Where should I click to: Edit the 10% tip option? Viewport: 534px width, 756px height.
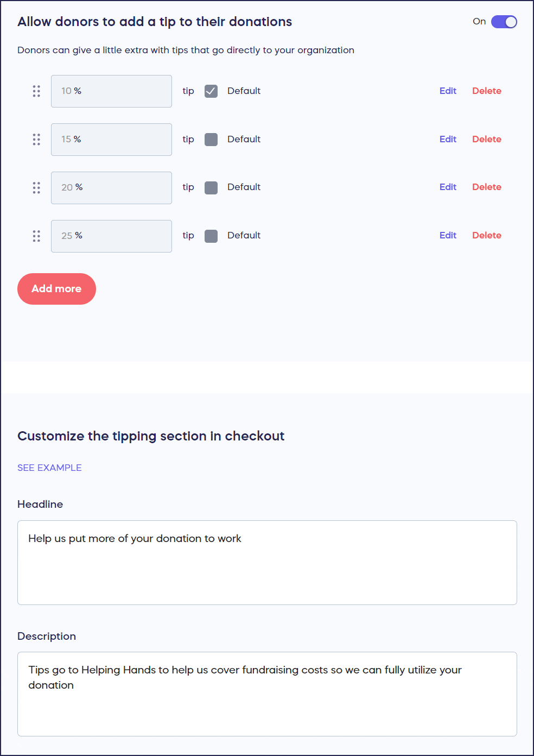point(448,91)
